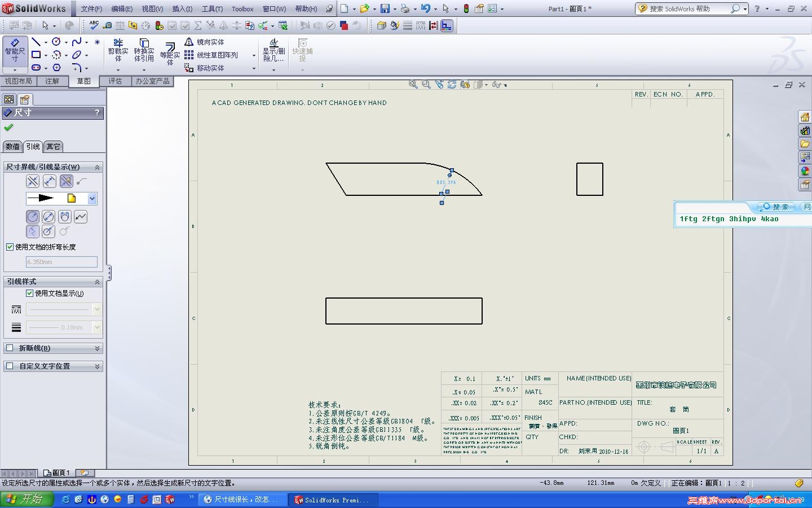Select the 图页1 sheet tab

(57, 473)
